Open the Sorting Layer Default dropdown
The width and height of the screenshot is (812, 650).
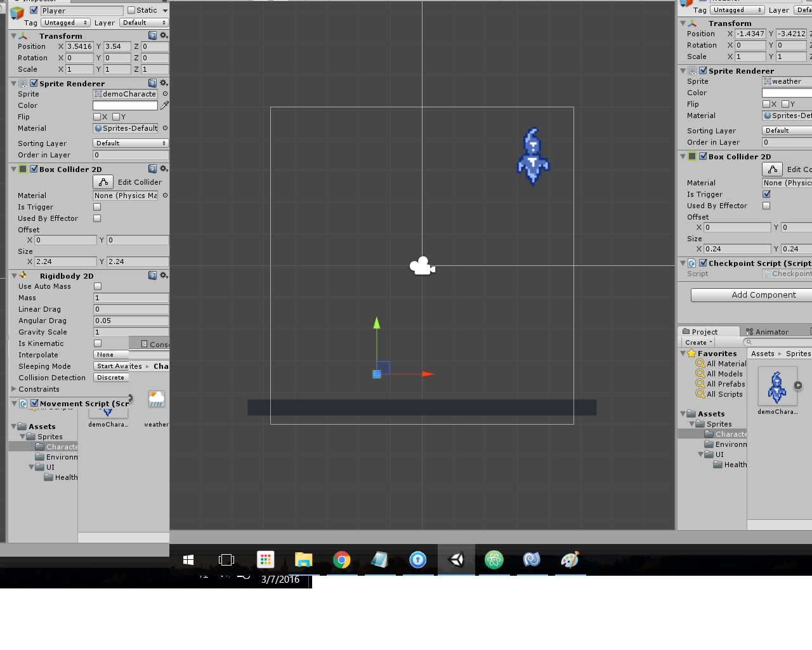130,143
